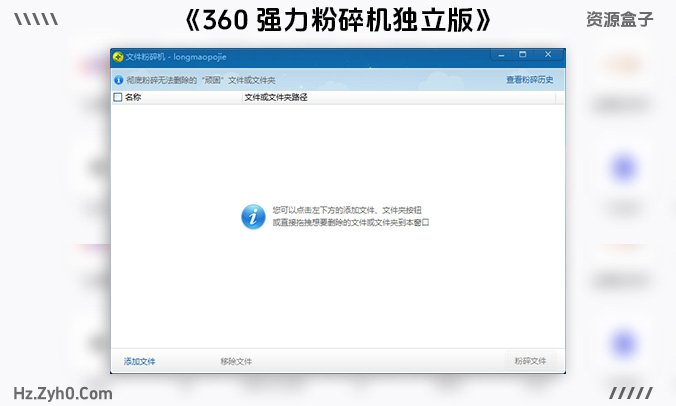Click the banner text 彻底粉碎无法删除的“顽固”文件或文件夹

point(200,80)
